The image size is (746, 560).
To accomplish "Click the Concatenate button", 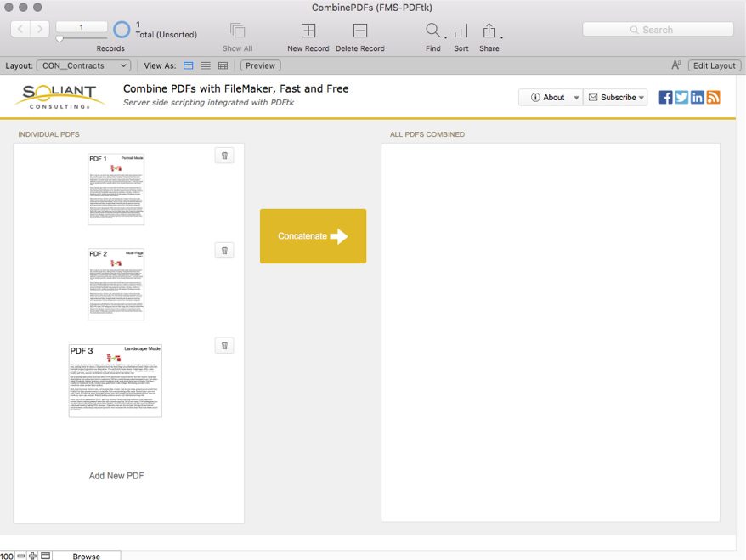I will coord(313,236).
